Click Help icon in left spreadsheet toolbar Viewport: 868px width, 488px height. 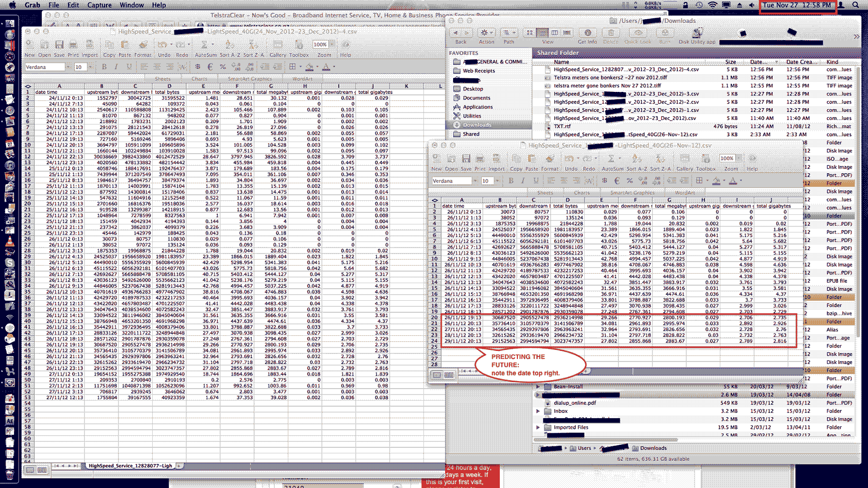pos(346,45)
